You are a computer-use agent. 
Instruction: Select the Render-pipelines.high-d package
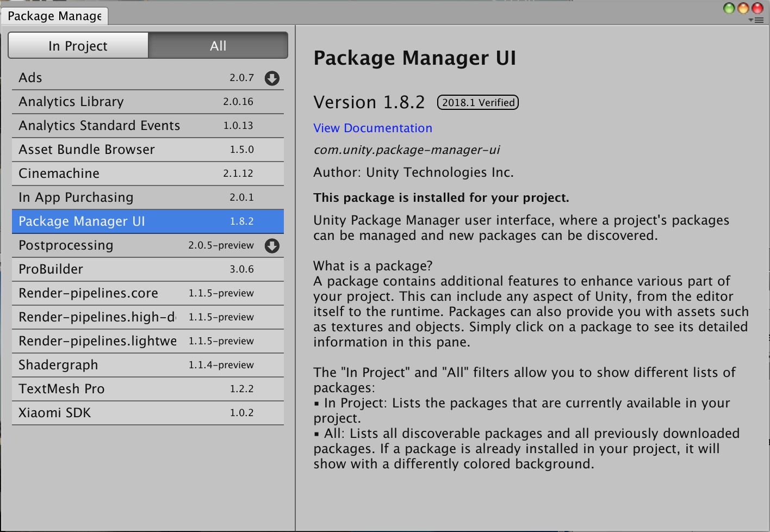pos(148,317)
